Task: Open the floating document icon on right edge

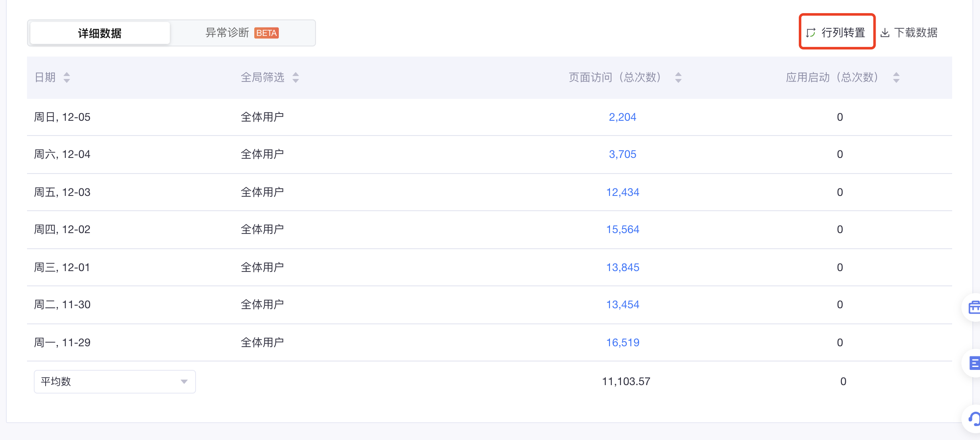Action: pos(974,363)
